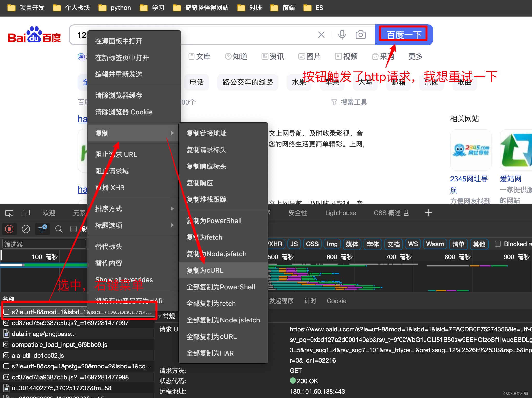
Task: Select 复制请求标头 in submenu
Action: tap(223, 150)
